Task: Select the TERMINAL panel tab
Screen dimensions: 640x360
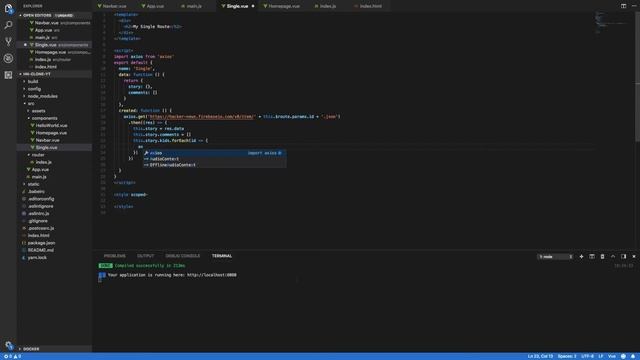Action: [x=222, y=256]
